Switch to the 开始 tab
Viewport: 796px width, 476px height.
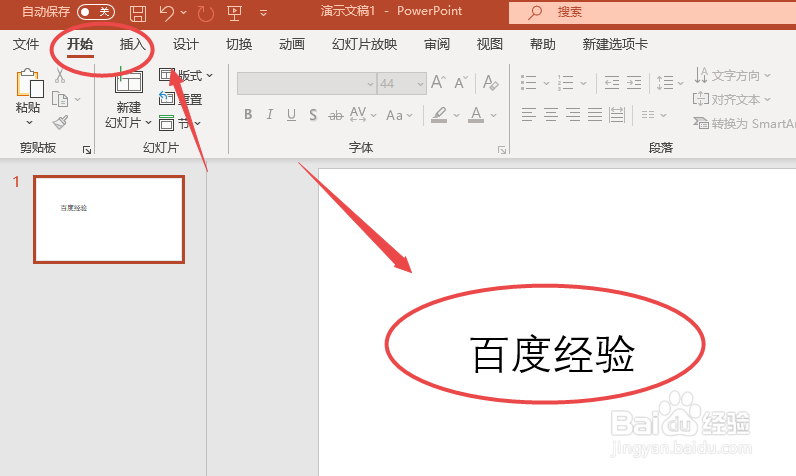(x=80, y=45)
